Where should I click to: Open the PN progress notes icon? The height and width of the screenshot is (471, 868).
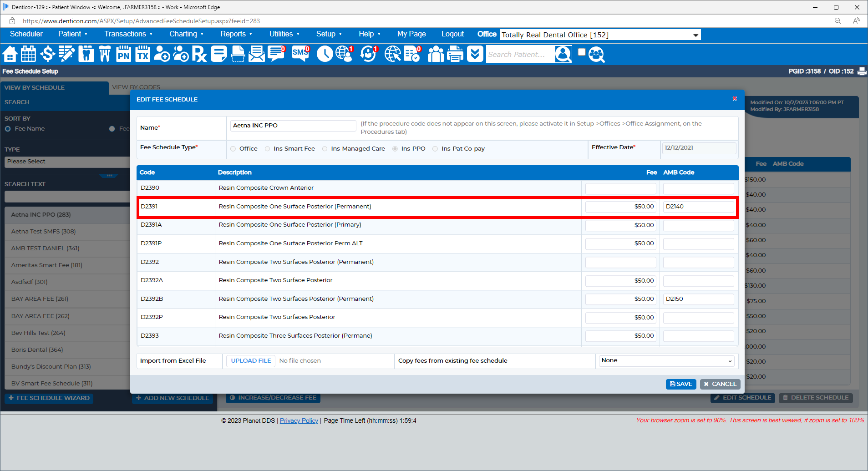pyautogui.click(x=123, y=54)
